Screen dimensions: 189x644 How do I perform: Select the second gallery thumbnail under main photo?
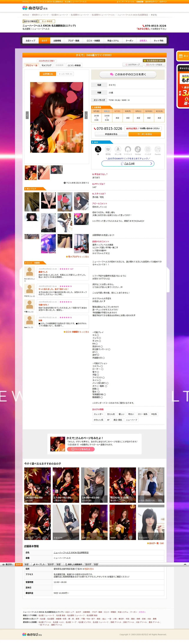tap(44, 172)
